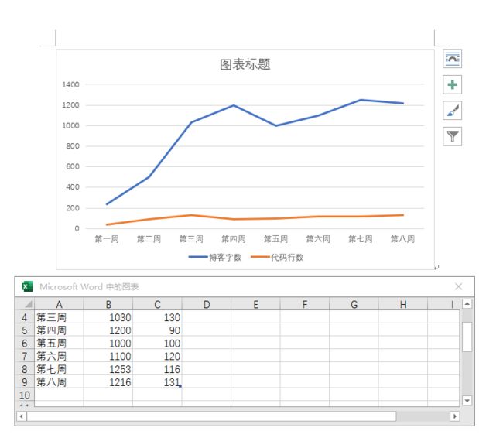
Task: Click the Select All corner of spreadsheet
Action: point(25,304)
